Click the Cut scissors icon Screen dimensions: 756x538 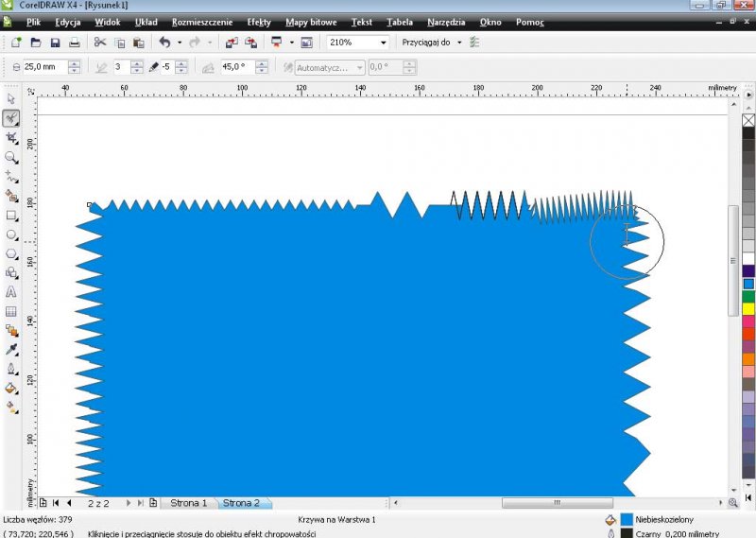(99, 43)
